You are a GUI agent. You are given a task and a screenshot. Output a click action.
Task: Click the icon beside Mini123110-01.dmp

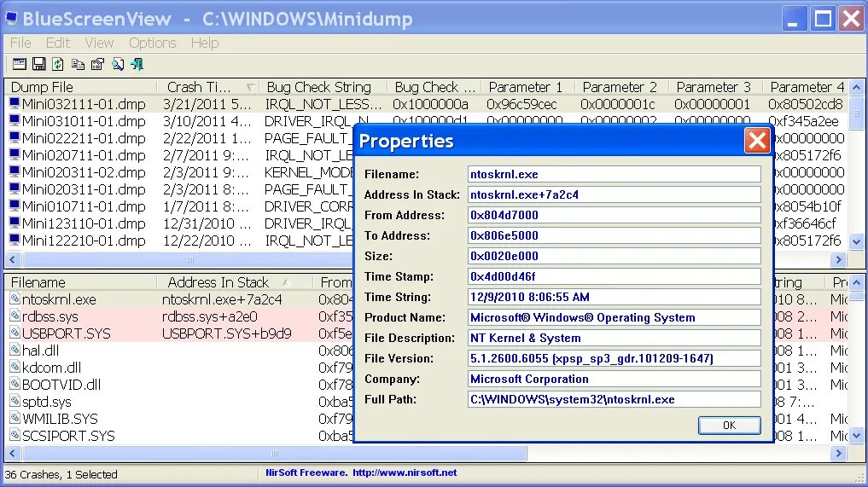click(15, 223)
